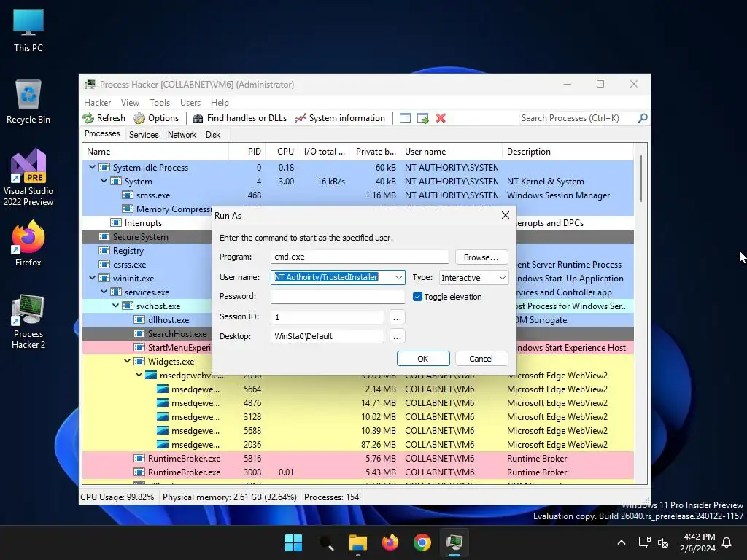Collapse the services.exe tree node
The height and width of the screenshot is (560, 747).
coord(104,292)
